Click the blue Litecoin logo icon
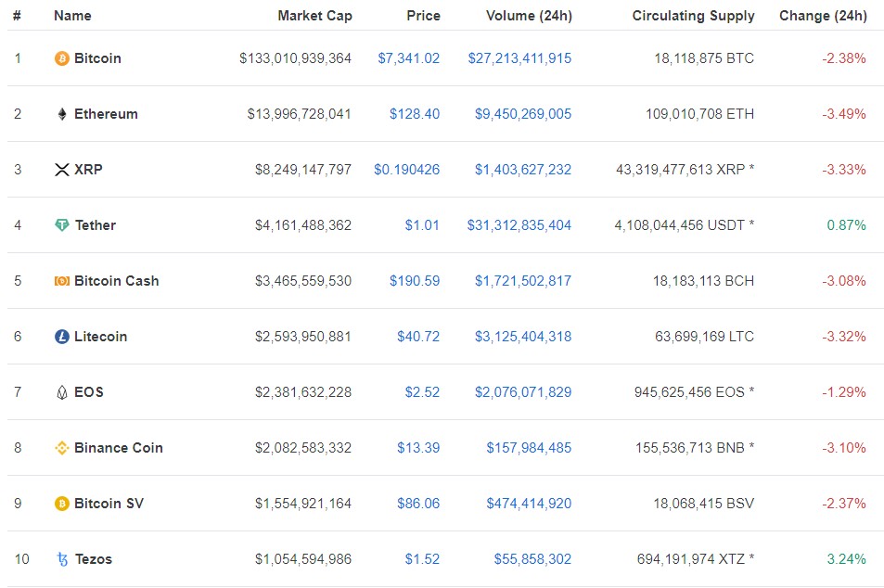Screen dimensions: 884x588 click(x=62, y=337)
